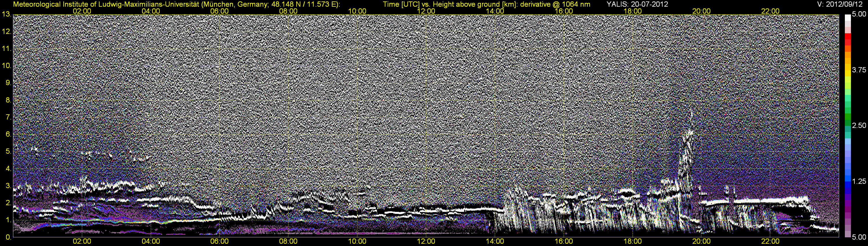
Task: Click the 3.75 color scale value
Action: 858,70
